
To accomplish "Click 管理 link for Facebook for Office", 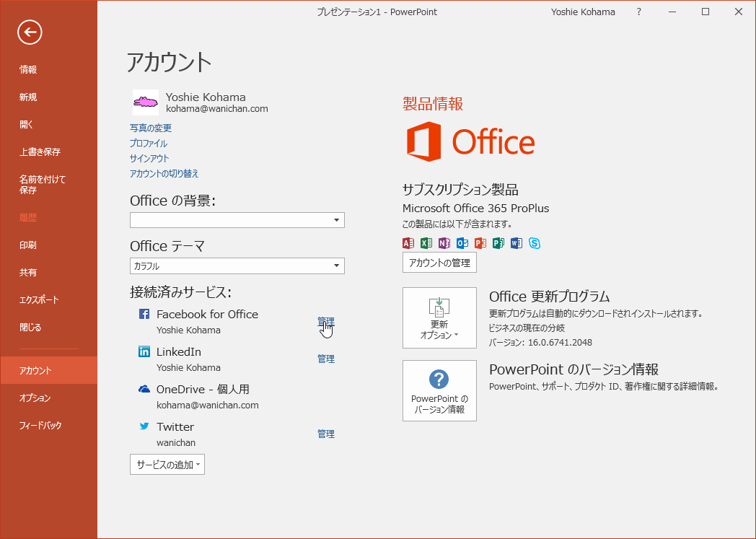I will [326, 321].
